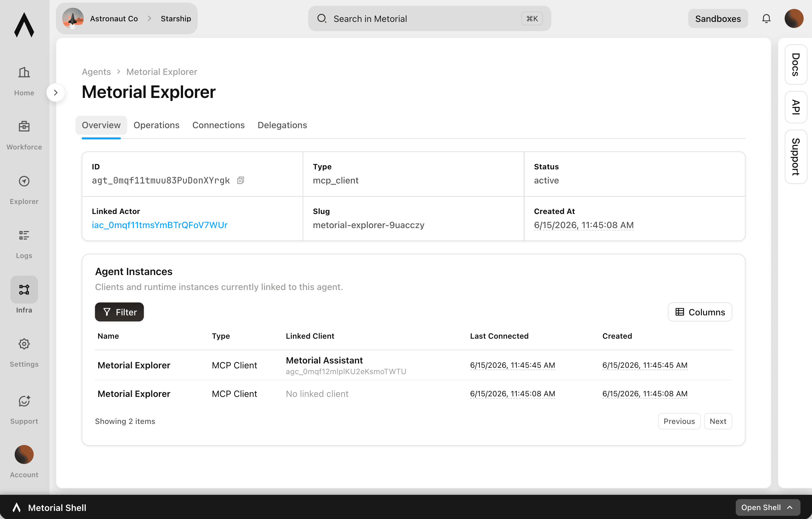The image size is (812, 519).
Task: Open Support chat icon in sidebar
Action: point(24,401)
